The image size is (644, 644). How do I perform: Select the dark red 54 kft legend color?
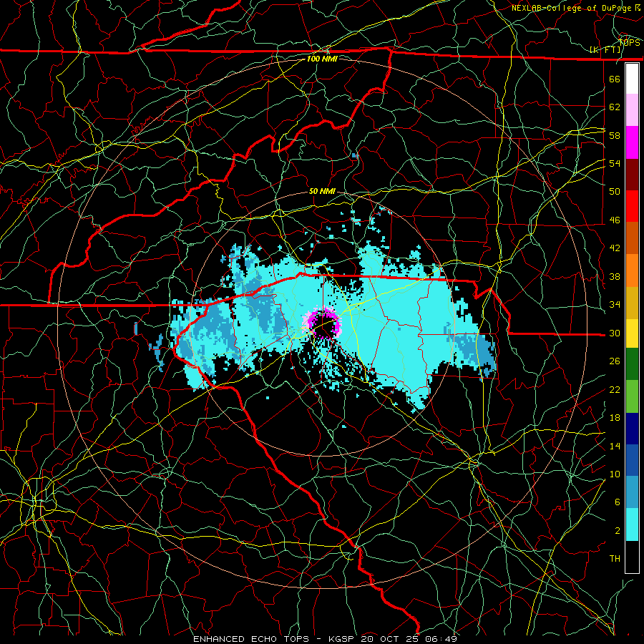(632, 174)
